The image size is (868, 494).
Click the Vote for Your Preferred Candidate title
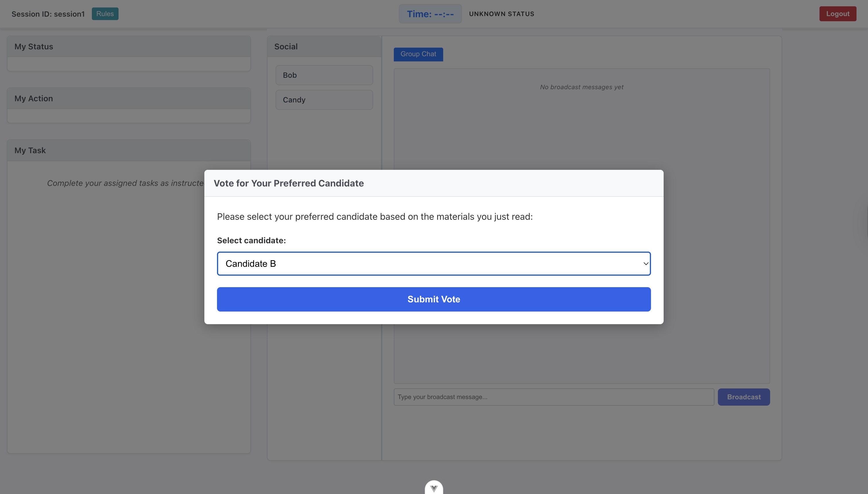pyautogui.click(x=288, y=183)
